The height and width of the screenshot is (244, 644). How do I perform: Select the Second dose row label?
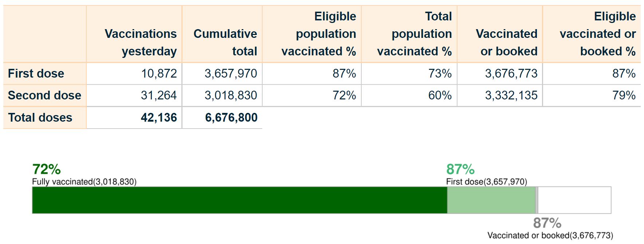point(44,95)
